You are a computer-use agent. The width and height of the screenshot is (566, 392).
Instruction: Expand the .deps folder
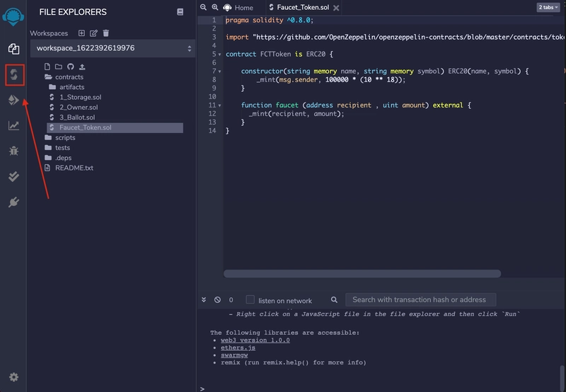tap(58, 158)
